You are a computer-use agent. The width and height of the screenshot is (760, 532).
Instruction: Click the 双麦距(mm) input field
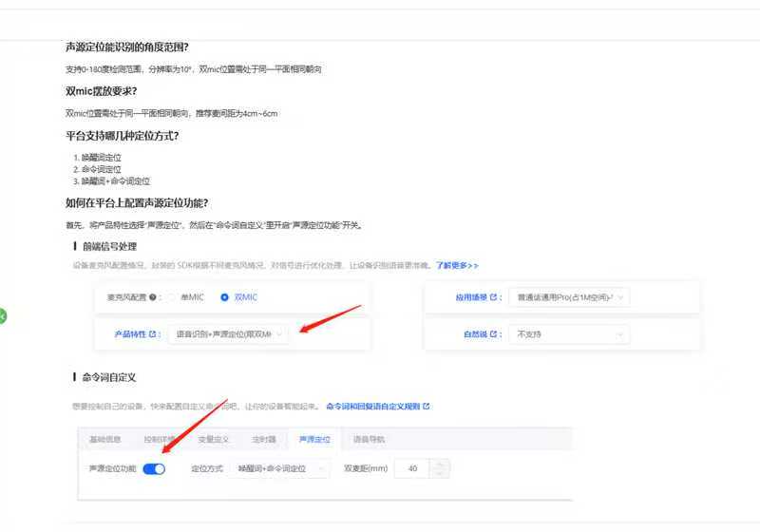[x=412, y=468]
